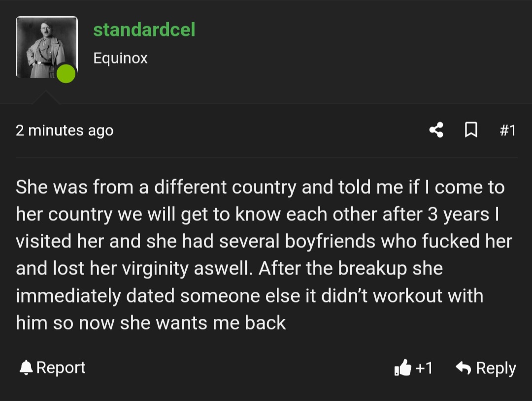Open the #1 post permalink
This screenshot has width=532, height=401.
[x=507, y=130]
